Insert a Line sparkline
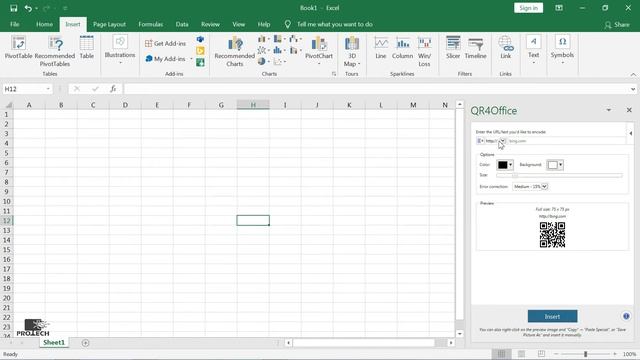This screenshot has width=640, height=360. point(381,48)
